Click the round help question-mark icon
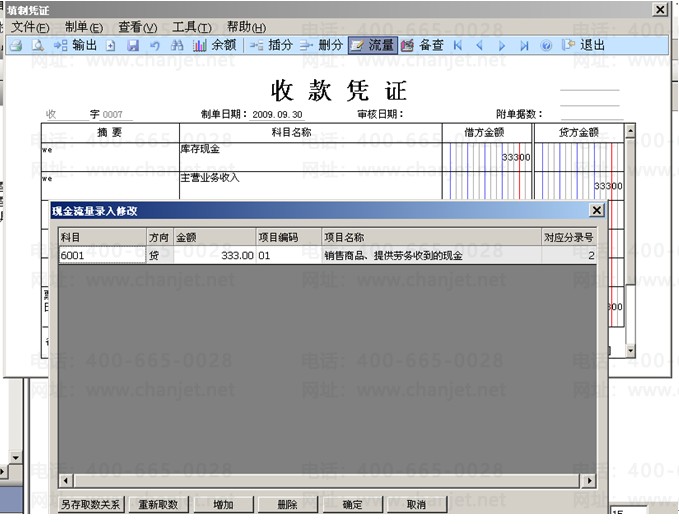Image resolution: width=679 pixels, height=525 pixels. point(546,45)
